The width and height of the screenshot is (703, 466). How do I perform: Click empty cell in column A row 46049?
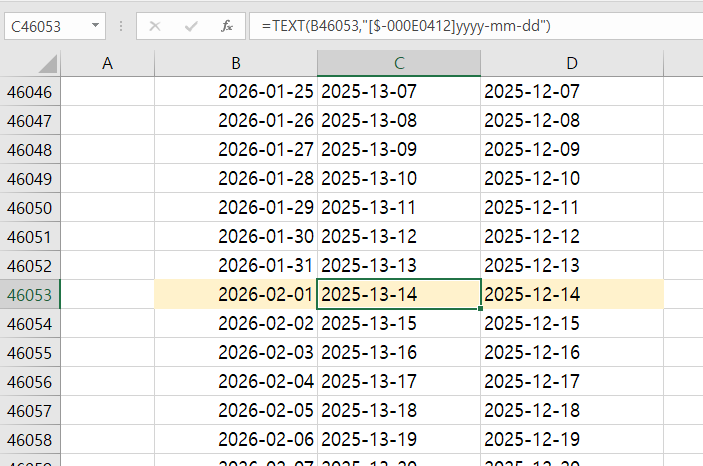point(108,179)
